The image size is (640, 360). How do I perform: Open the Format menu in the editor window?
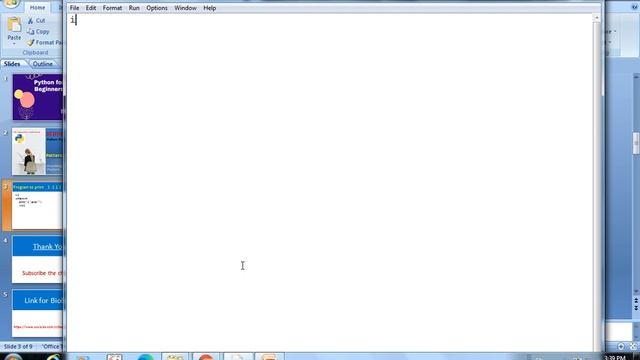pyautogui.click(x=112, y=8)
